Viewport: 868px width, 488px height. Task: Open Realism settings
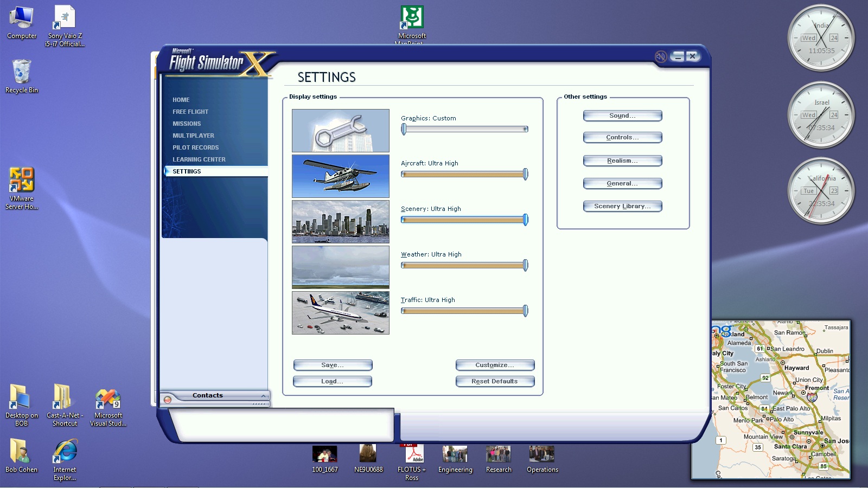[x=622, y=160]
